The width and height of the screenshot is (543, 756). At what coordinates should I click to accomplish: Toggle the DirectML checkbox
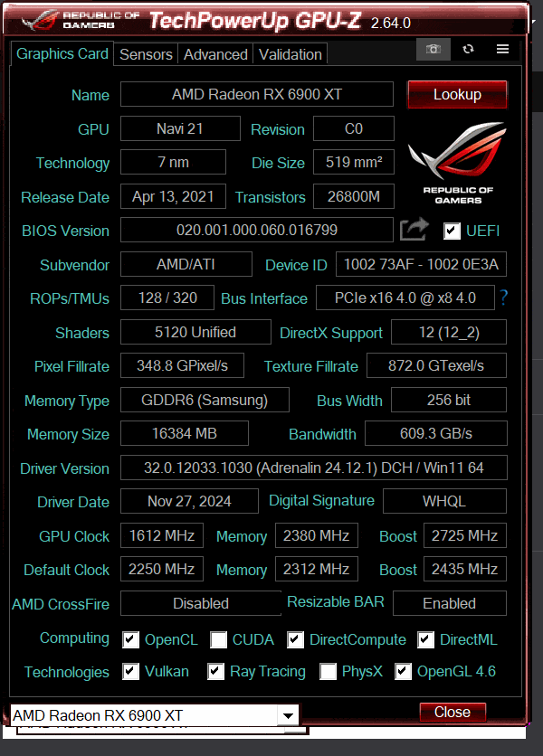tap(425, 640)
